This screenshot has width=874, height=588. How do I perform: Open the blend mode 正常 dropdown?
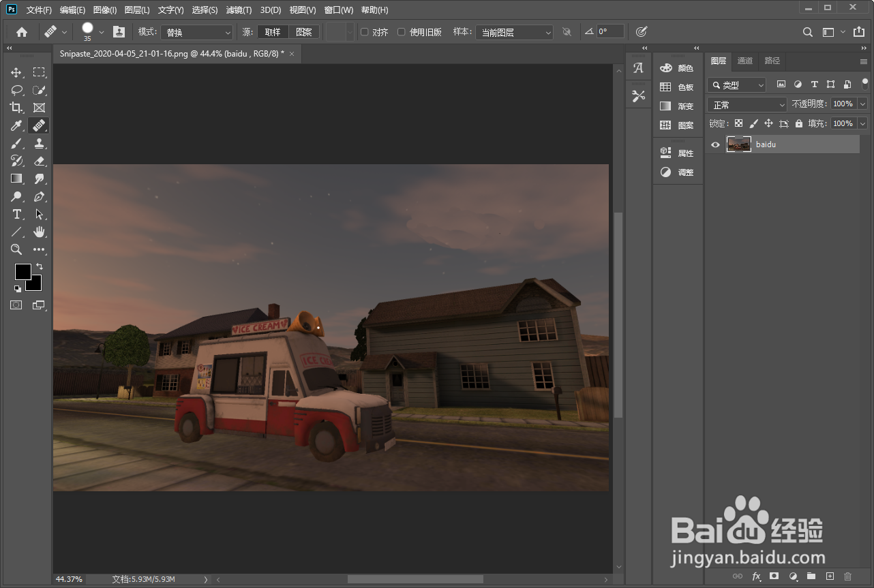click(x=747, y=104)
